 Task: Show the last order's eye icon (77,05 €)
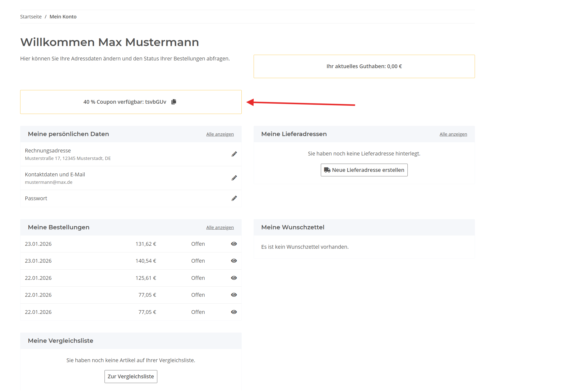234,312
